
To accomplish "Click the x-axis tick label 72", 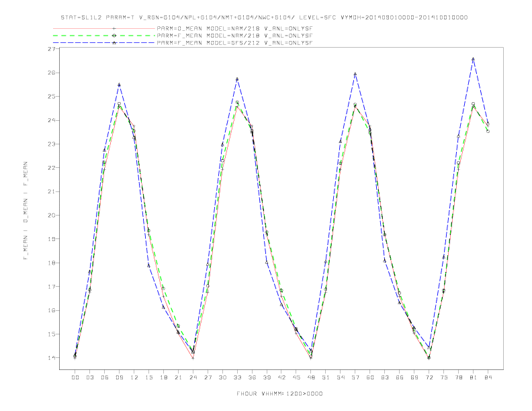I will coord(429,377).
